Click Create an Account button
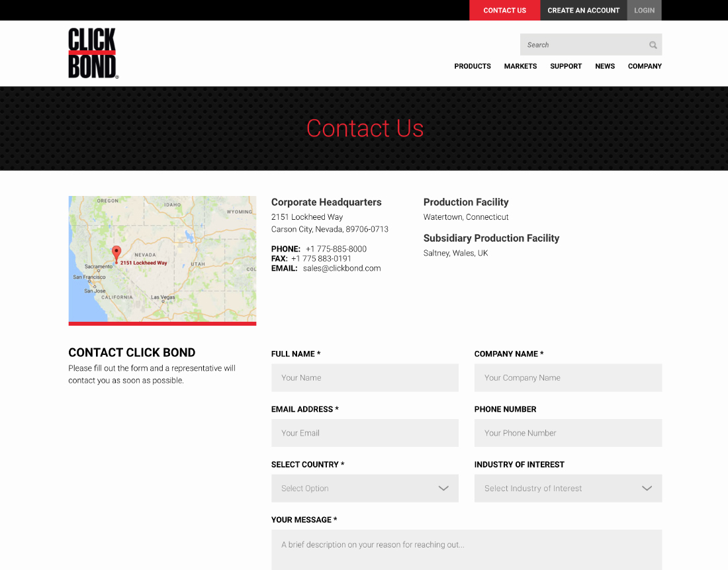728x570 pixels. coord(584,10)
